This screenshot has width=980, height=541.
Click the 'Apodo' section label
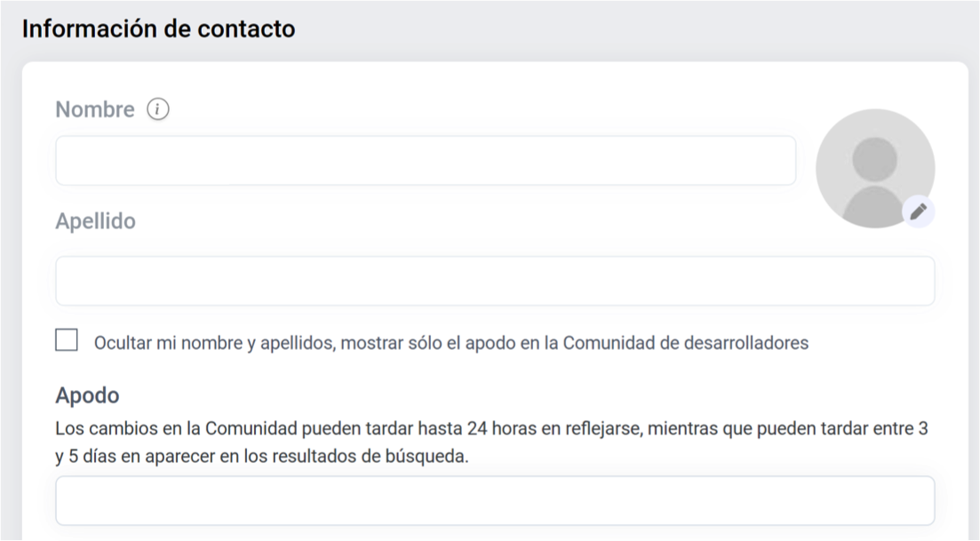(x=87, y=395)
